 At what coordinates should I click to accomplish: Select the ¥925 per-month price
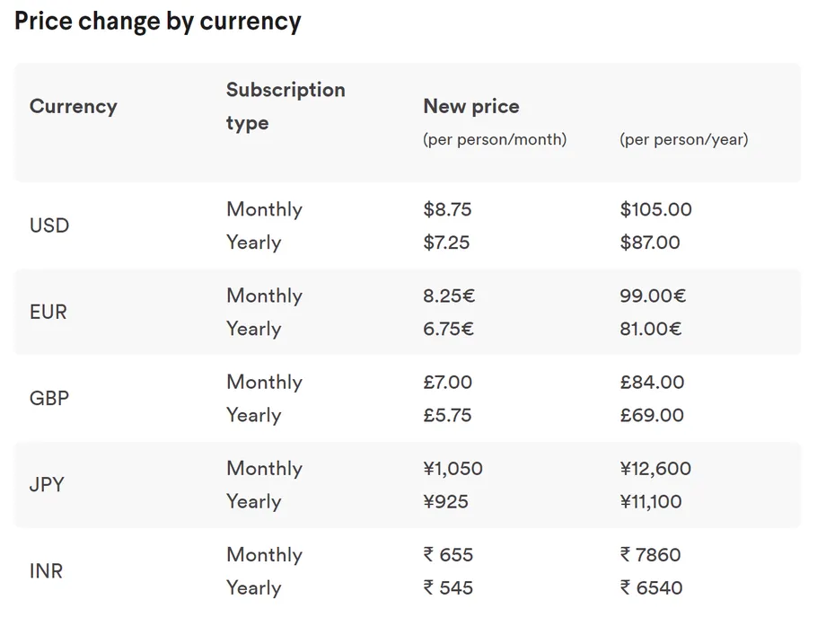tap(445, 501)
